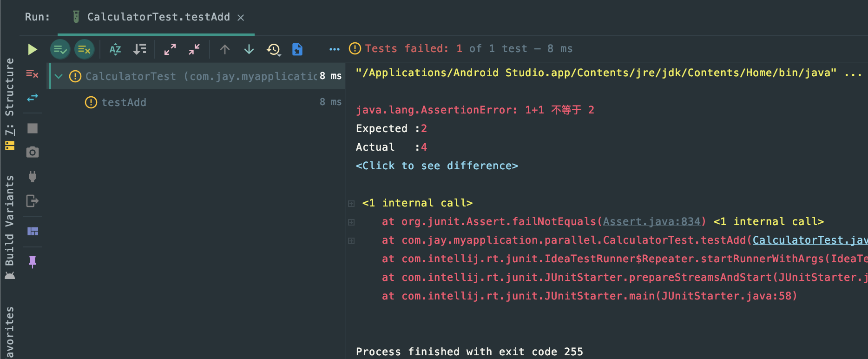Jump to previous failed test
This screenshot has width=868, height=359.
(x=225, y=49)
